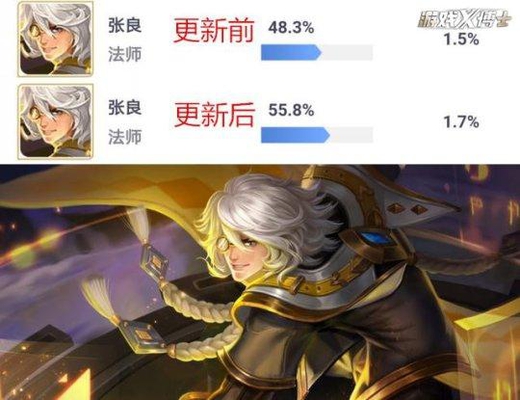The image size is (520, 400).
Task: Select the 张良 name in the bottom row
Action: 125,108
